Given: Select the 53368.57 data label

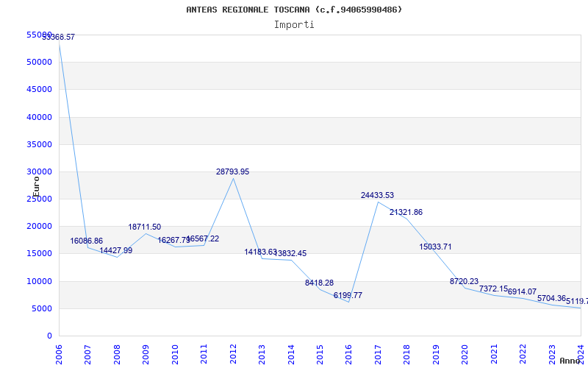Looking at the screenshot, I should [x=59, y=38].
